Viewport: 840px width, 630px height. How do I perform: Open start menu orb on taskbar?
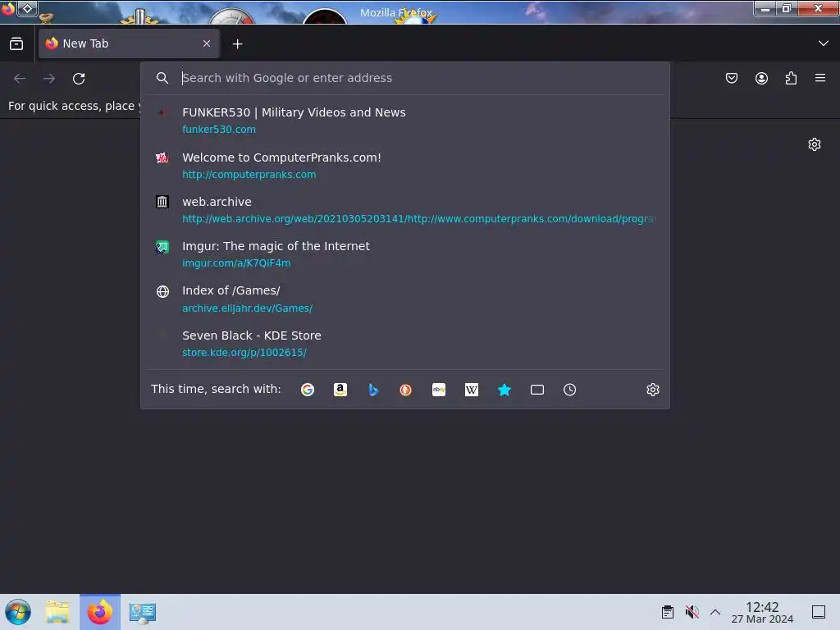pyautogui.click(x=18, y=612)
